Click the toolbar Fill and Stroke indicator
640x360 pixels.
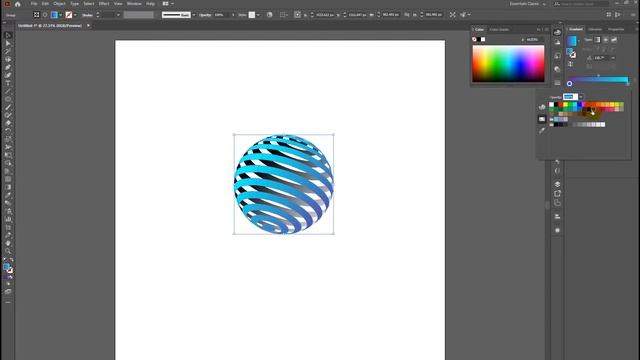[8, 268]
